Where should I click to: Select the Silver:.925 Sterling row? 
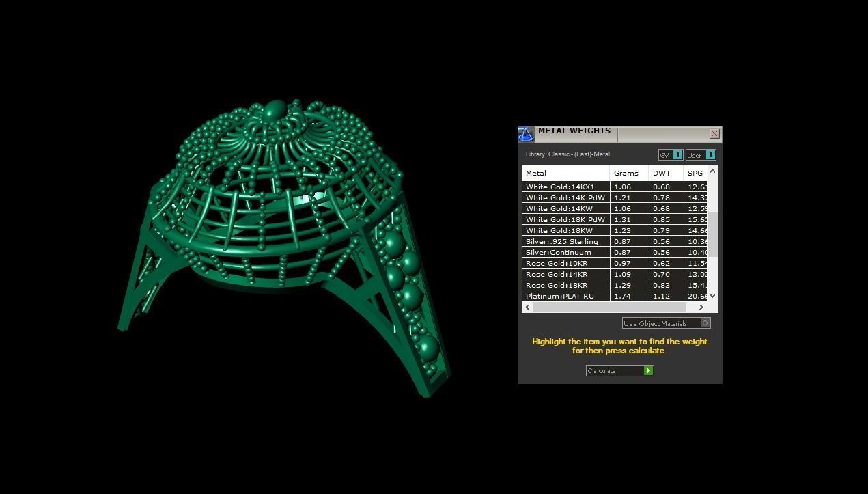pyautogui.click(x=615, y=241)
